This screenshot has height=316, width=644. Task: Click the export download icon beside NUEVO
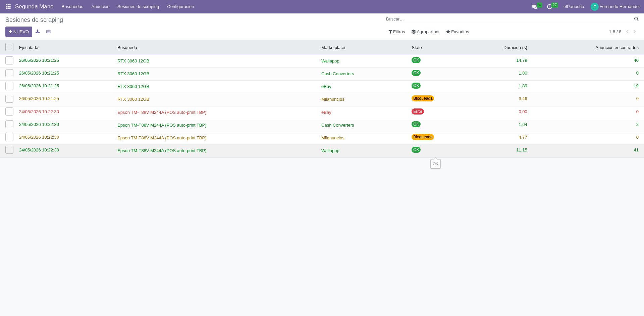[x=38, y=32]
